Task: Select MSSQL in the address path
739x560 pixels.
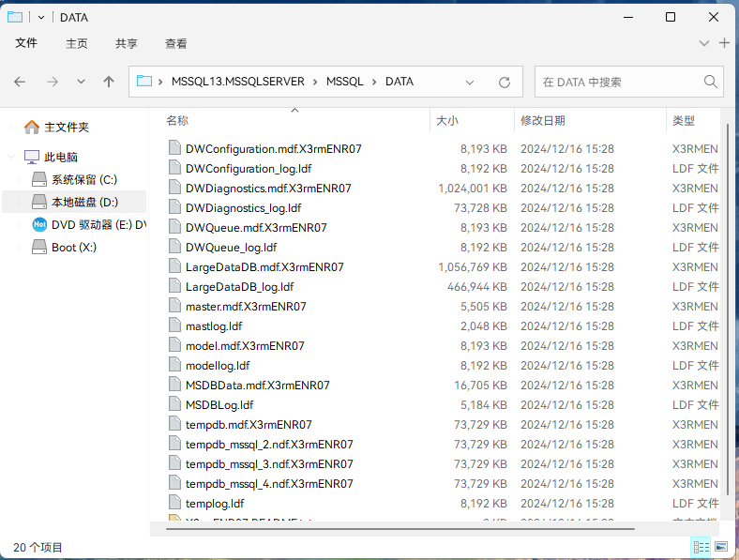Action: tap(344, 82)
